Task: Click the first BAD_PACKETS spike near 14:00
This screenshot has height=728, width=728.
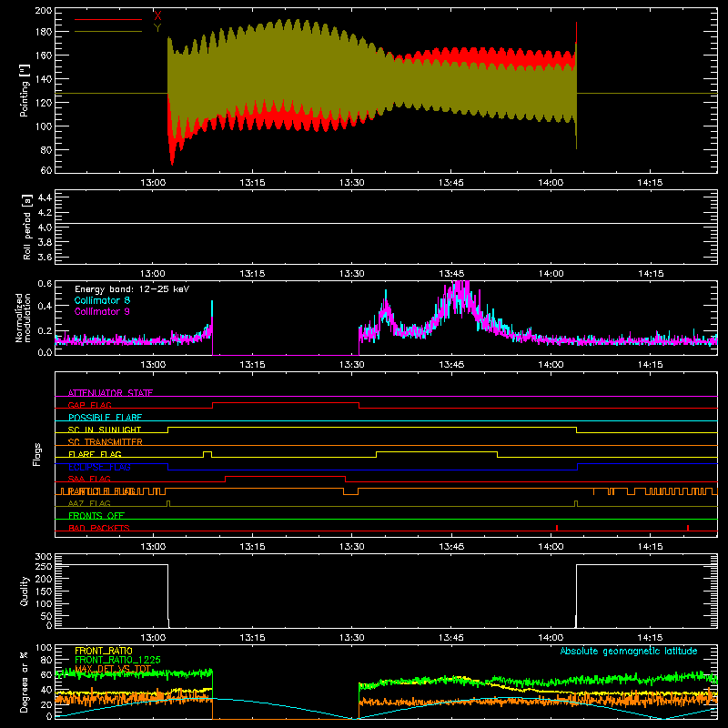Action: click(x=557, y=528)
